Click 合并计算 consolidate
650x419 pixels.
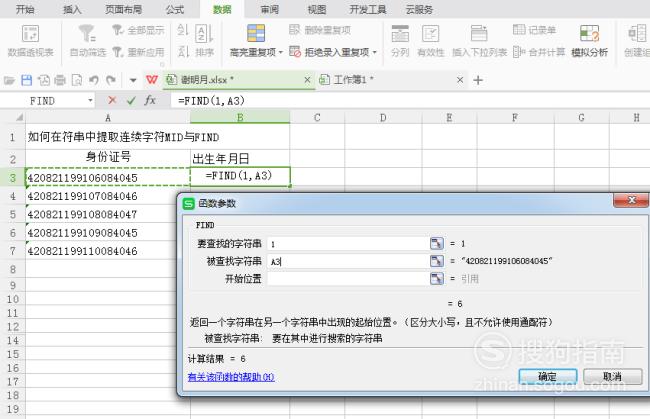(539, 52)
